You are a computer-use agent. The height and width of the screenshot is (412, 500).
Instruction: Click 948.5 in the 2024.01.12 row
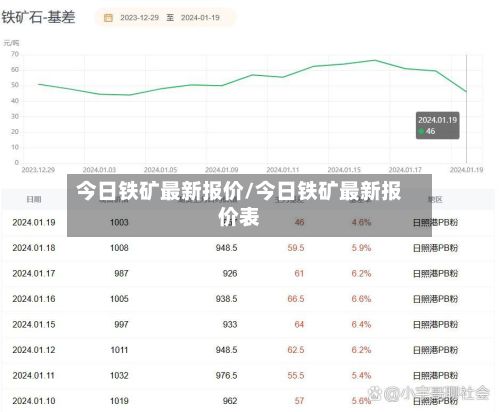click(226, 350)
